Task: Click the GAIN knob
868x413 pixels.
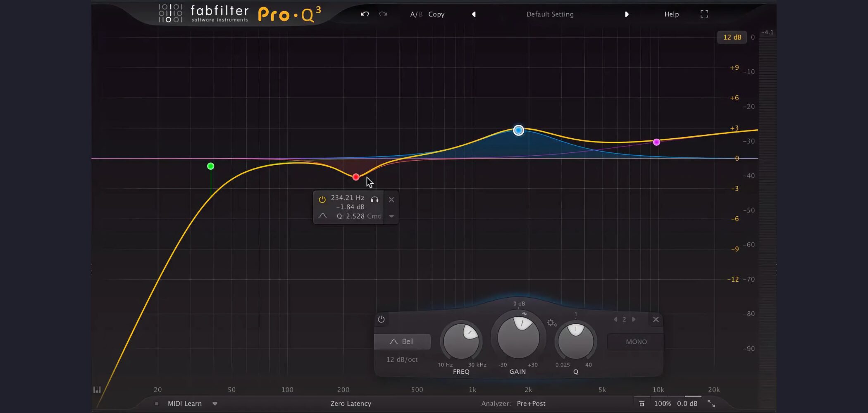Action: (x=518, y=338)
